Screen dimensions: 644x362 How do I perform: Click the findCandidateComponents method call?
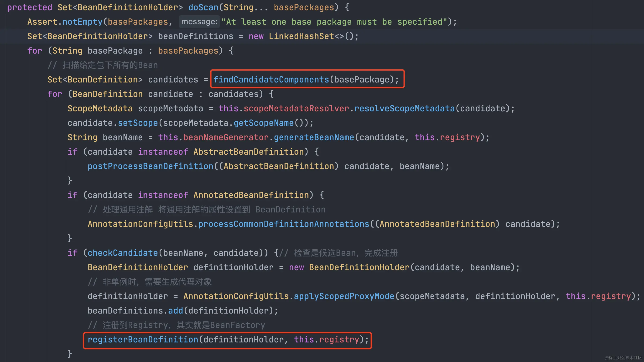click(x=271, y=79)
